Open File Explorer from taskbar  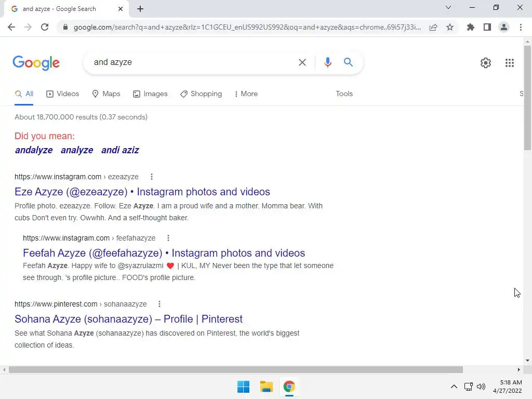point(267,387)
